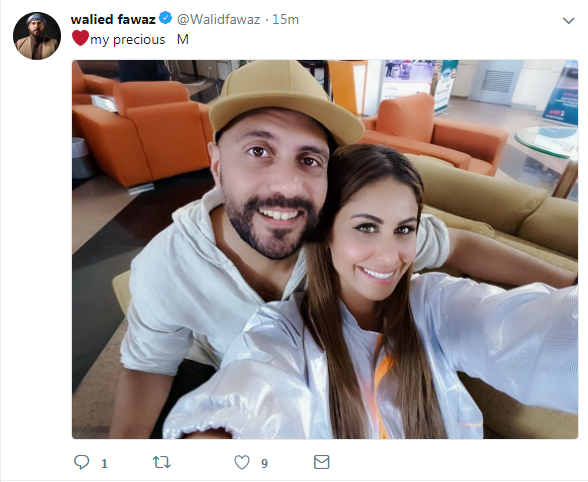The image size is (588, 482).
Task: Open the profile via 'walied fawaz' name
Action: pos(113,19)
